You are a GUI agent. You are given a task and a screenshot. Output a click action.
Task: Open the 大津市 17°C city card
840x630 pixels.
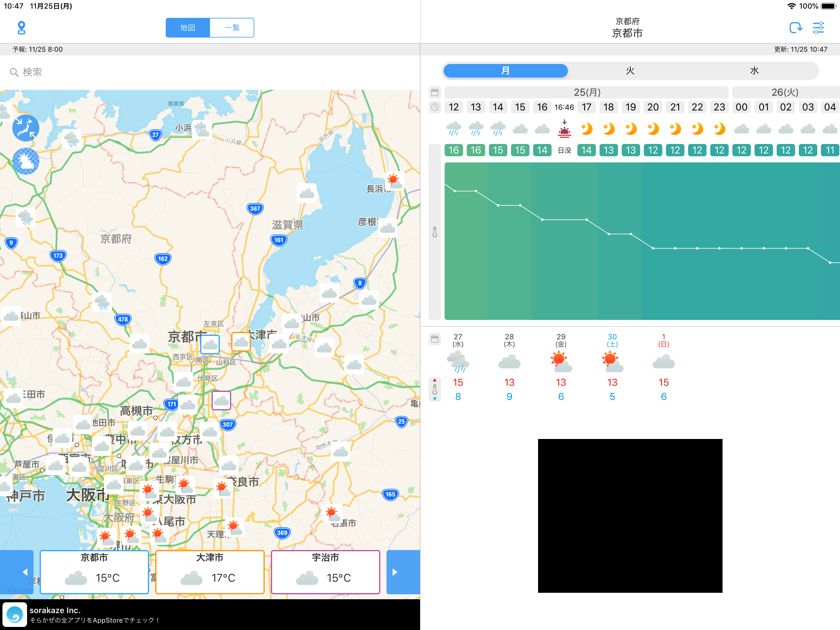tap(210, 572)
